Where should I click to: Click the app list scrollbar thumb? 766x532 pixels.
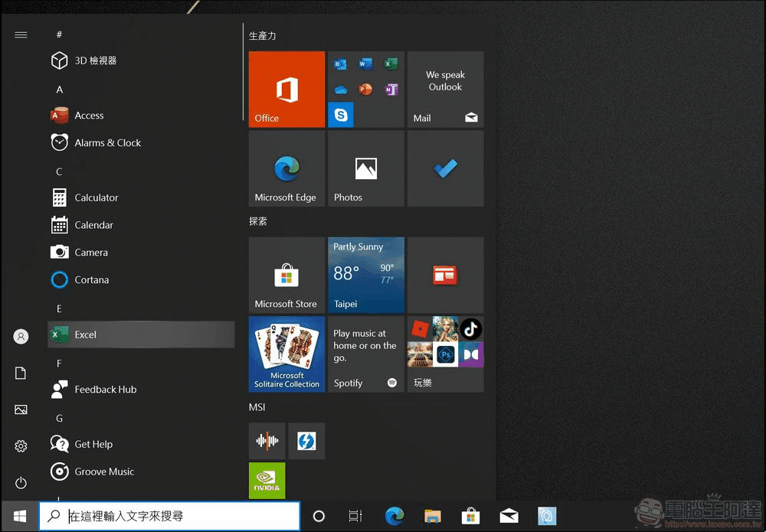click(x=243, y=71)
